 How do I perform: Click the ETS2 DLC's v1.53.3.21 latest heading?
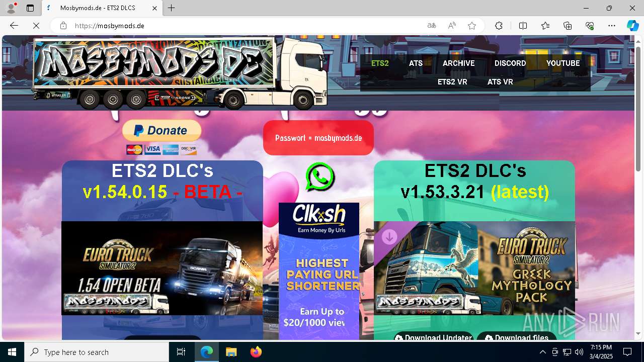point(475,182)
